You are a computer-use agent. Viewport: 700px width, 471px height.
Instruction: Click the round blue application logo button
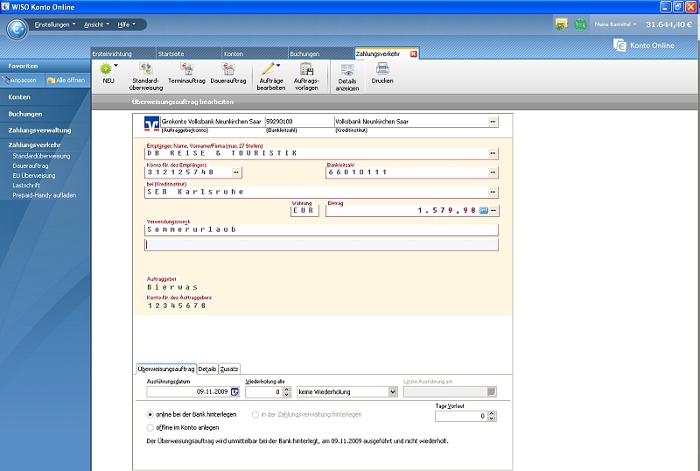click(x=17, y=29)
